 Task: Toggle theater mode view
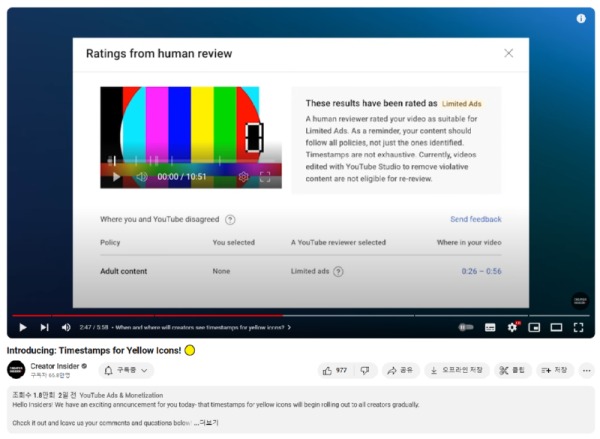[x=556, y=327]
